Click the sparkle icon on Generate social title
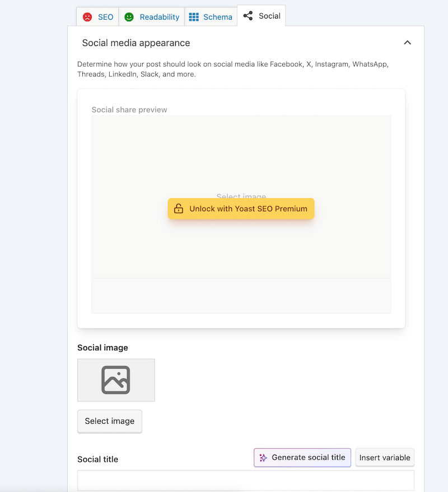 pyautogui.click(x=262, y=457)
